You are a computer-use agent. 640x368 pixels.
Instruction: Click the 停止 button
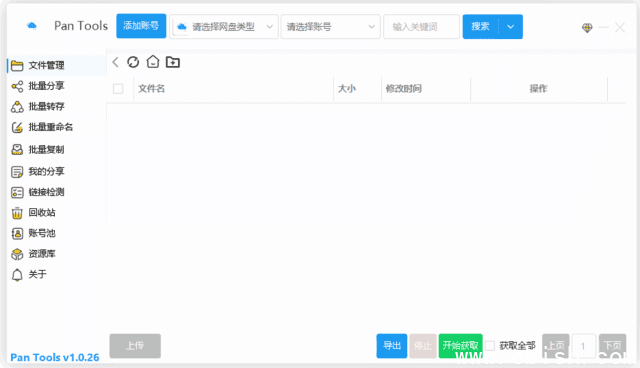[x=423, y=346]
